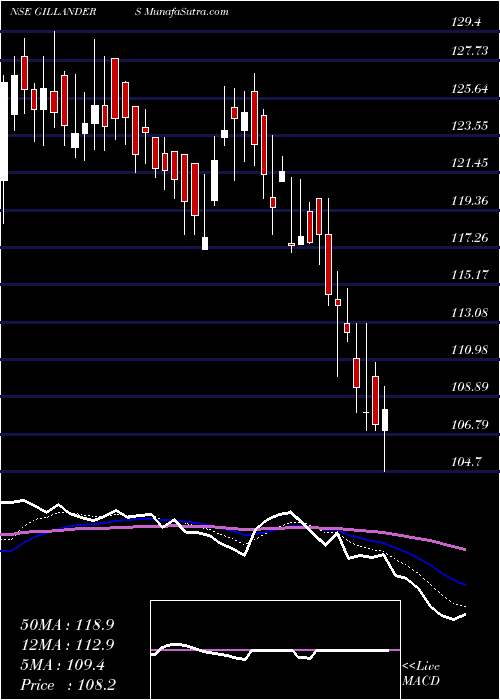The image size is (500, 700).
Task: Click the 121.45 price axis label
Action: [x=470, y=163]
